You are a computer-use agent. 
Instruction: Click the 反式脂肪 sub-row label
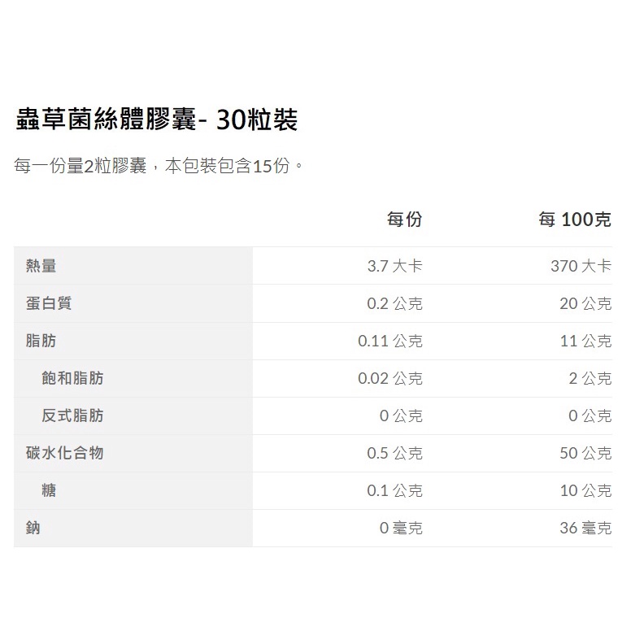[72, 416]
